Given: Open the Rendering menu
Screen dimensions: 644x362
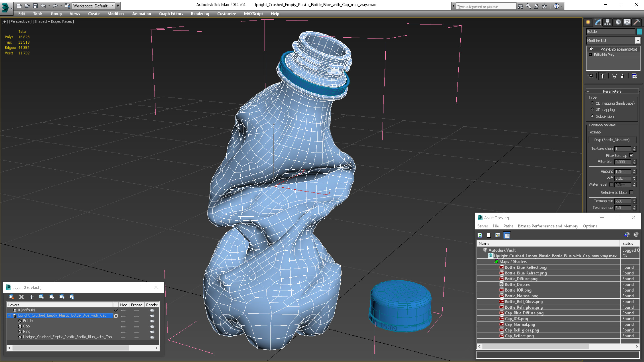Looking at the screenshot, I should pyautogui.click(x=200, y=14).
